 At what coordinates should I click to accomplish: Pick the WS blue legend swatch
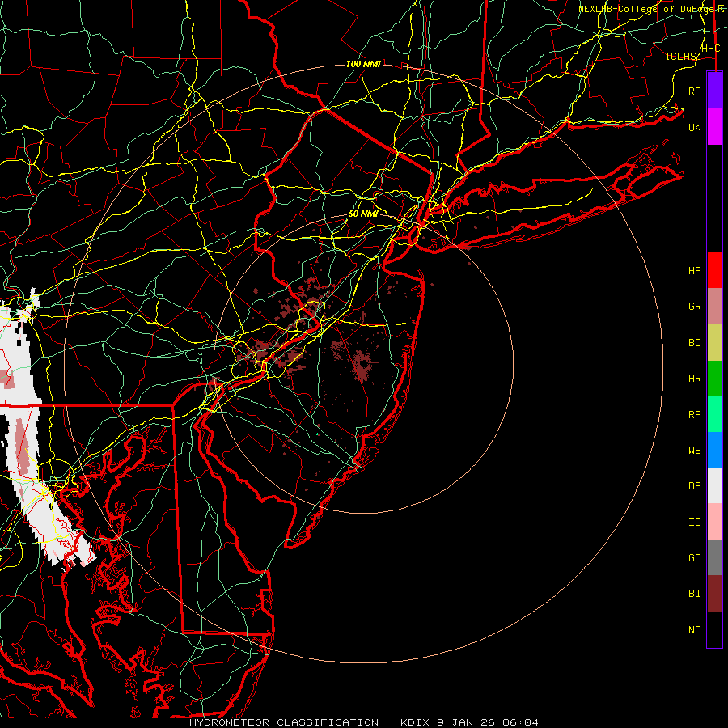coord(714,450)
